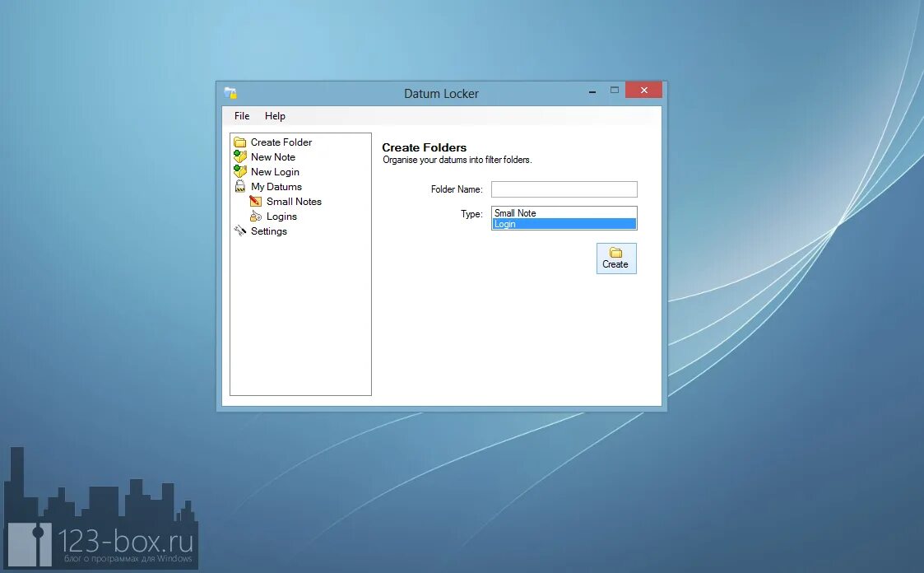Image resolution: width=924 pixels, height=573 pixels.
Task: Select New Note in the sidebar tree
Action: (273, 156)
